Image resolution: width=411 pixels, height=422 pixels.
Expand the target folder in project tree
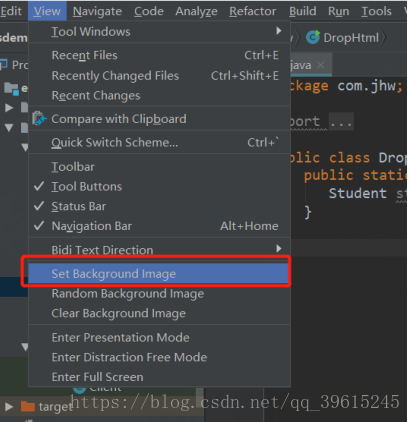(x=9, y=406)
